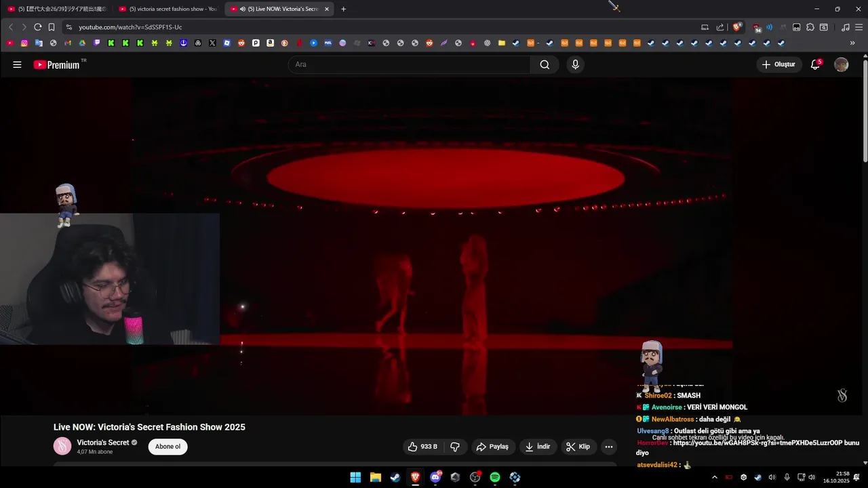The height and width of the screenshot is (488, 868).
Task: Open the more actions three-dot menu
Action: click(608, 447)
